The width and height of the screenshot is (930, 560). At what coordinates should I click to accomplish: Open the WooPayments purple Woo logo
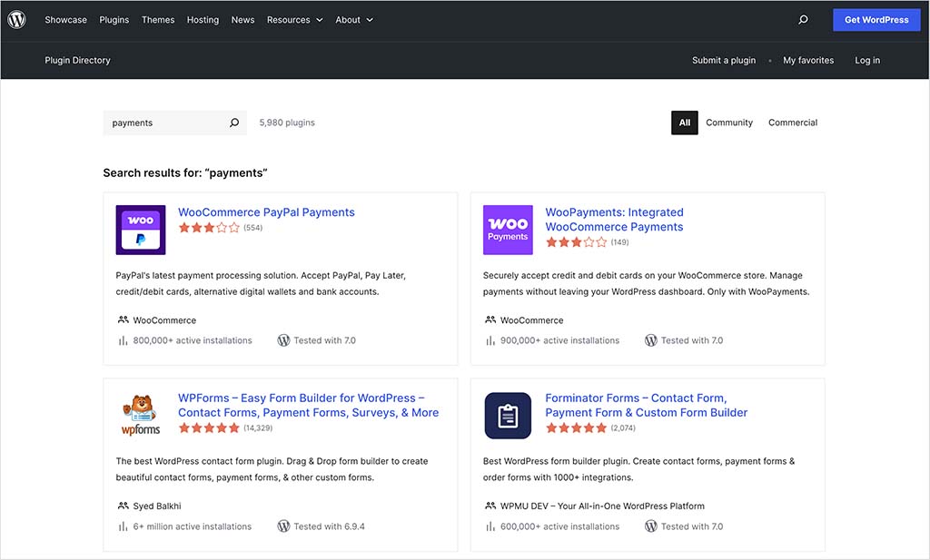(x=508, y=230)
